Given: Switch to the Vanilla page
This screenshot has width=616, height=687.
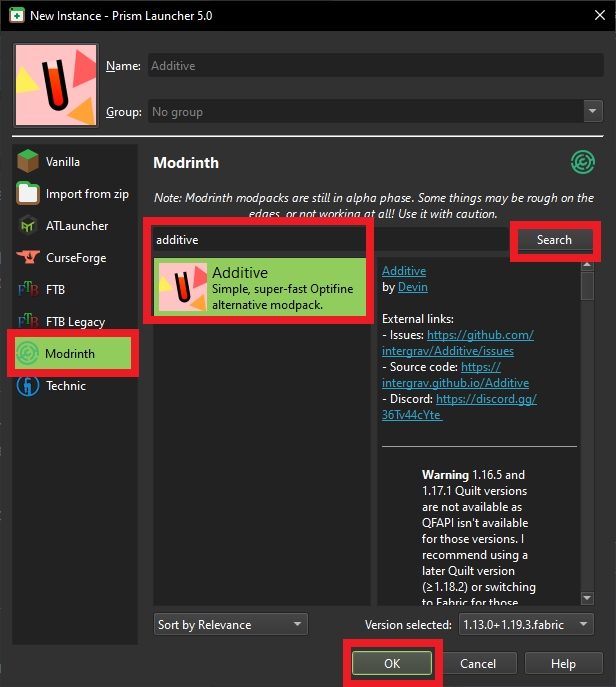Looking at the screenshot, I should tap(74, 161).
